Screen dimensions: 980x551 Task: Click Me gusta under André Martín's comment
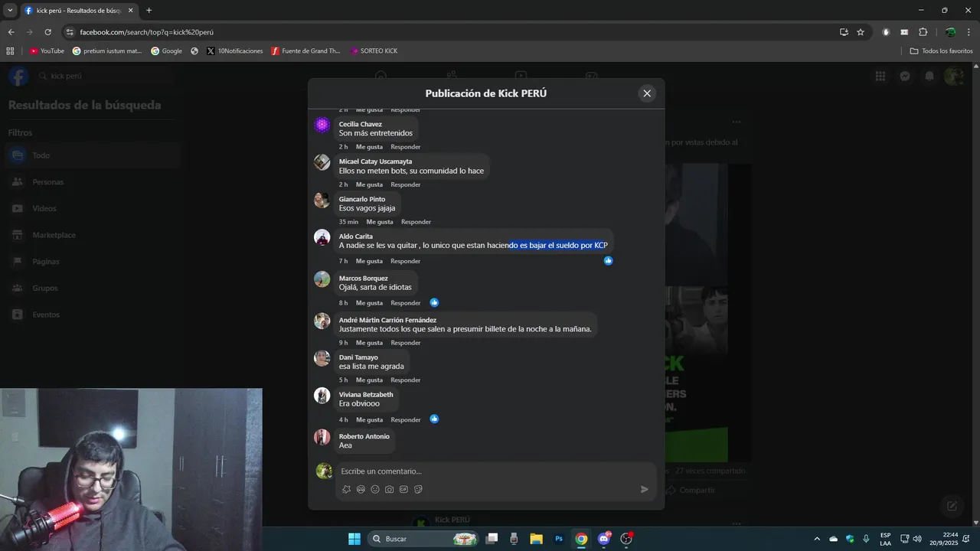[x=369, y=343]
